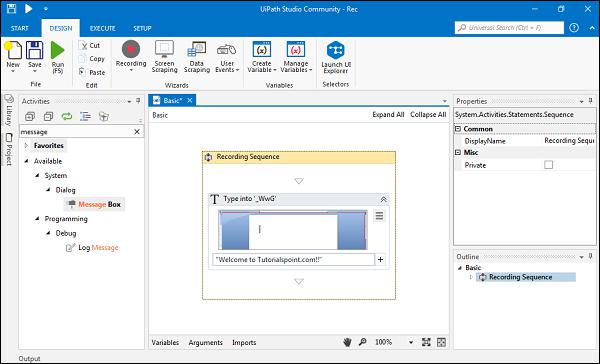
Task: Collapse the Common property group
Action: tap(458, 129)
